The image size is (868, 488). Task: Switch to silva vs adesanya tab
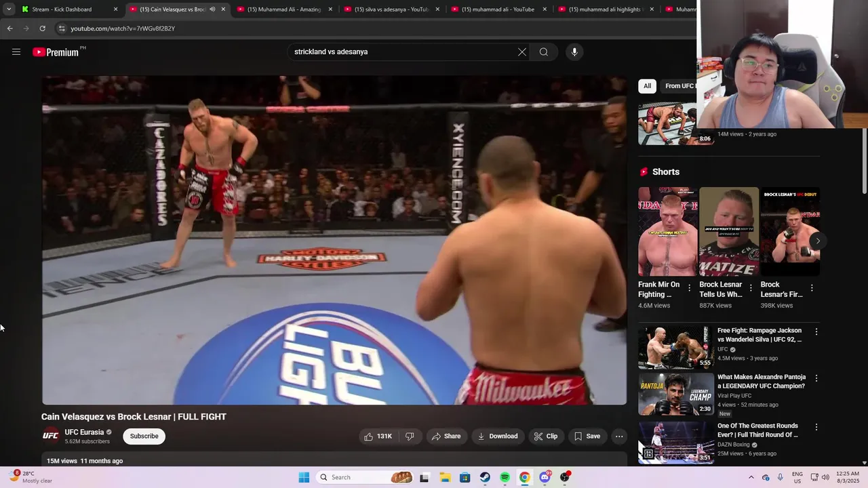click(x=392, y=9)
